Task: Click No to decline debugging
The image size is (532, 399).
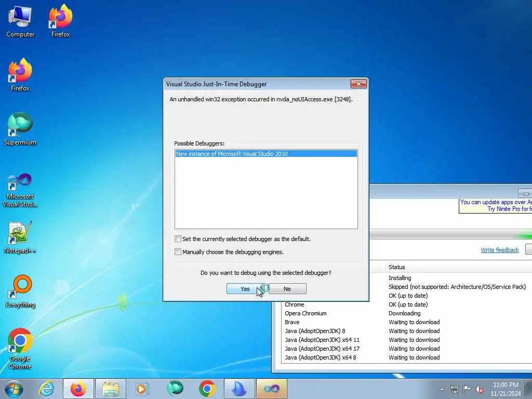Action: click(x=287, y=289)
